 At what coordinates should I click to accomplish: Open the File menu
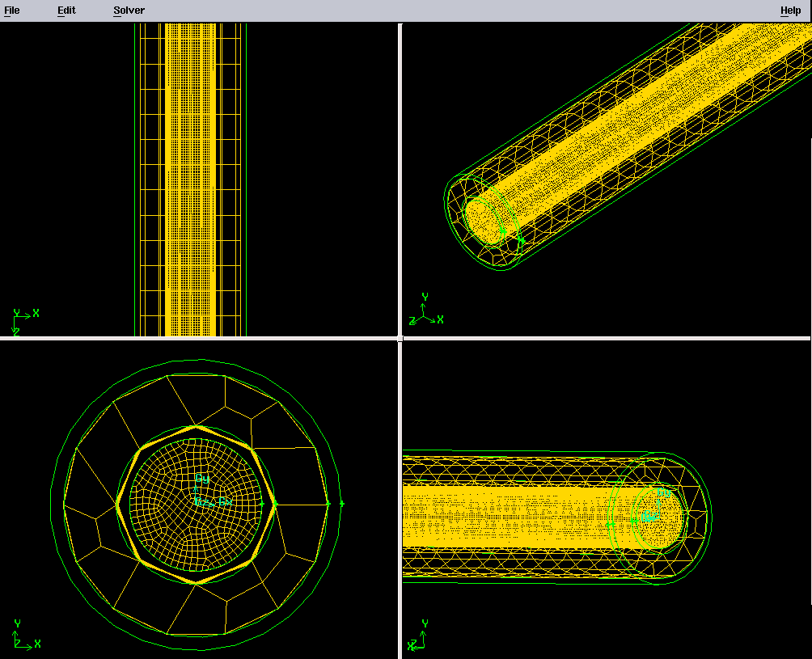pyautogui.click(x=12, y=11)
